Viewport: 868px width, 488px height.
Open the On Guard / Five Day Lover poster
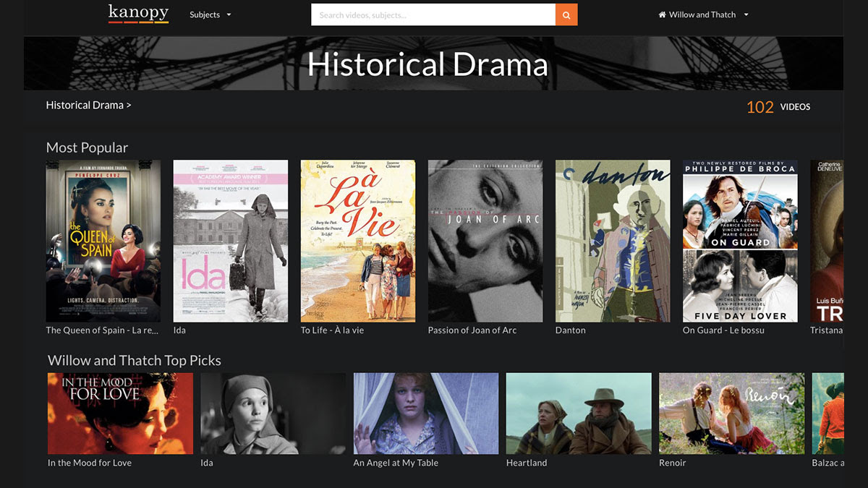pyautogui.click(x=740, y=241)
